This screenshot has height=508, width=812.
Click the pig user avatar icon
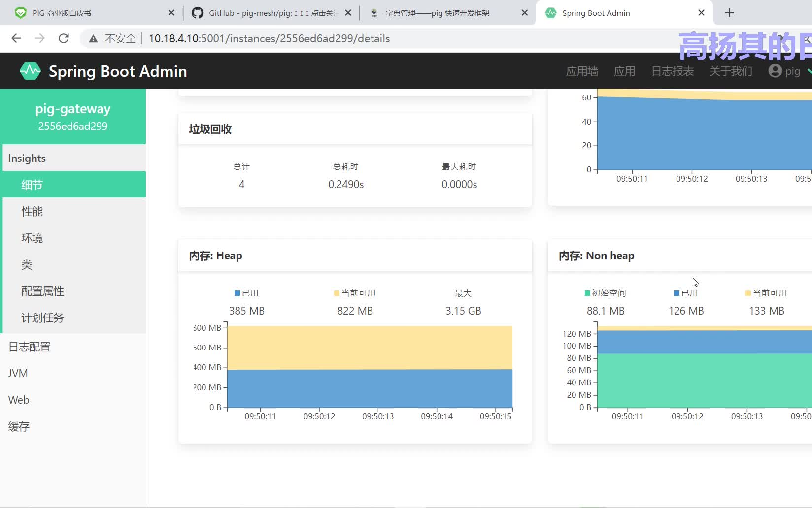pos(775,71)
